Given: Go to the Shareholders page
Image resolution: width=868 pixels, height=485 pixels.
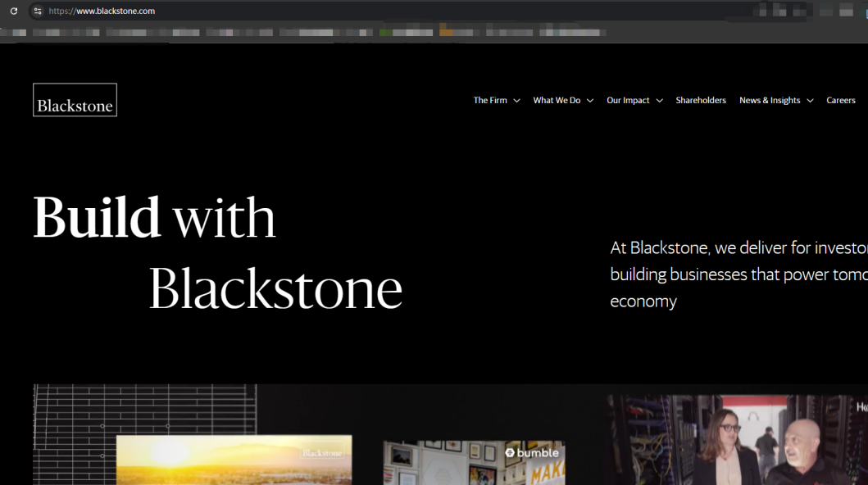Looking at the screenshot, I should [701, 100].
